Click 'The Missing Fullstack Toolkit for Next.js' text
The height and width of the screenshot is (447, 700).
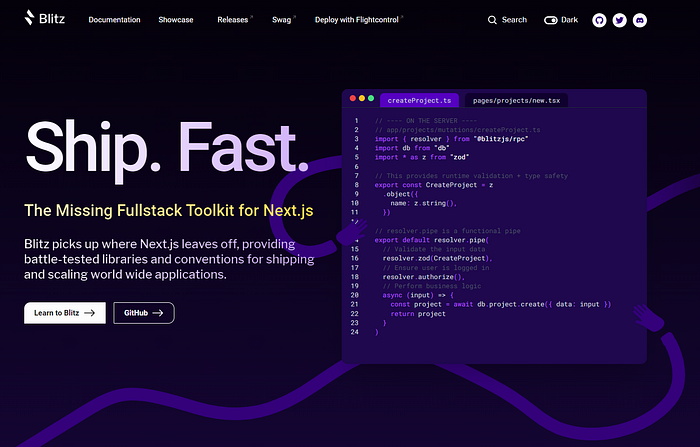(169, 210)
